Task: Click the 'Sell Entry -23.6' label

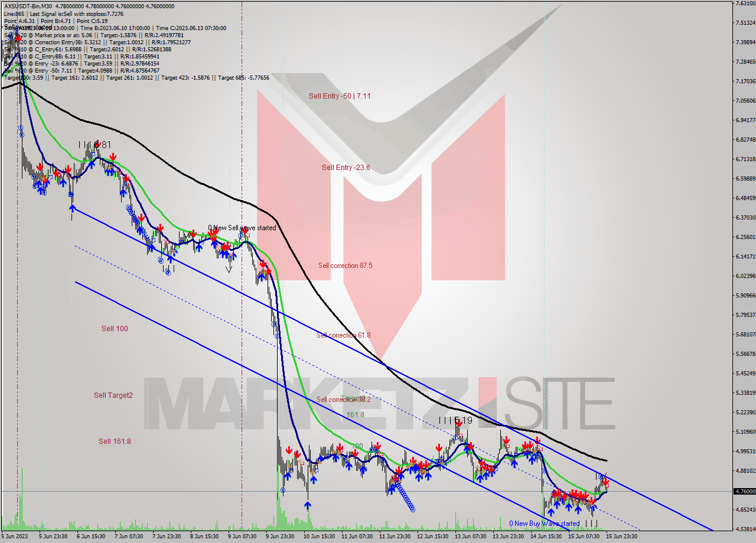Action: (346, 168)
